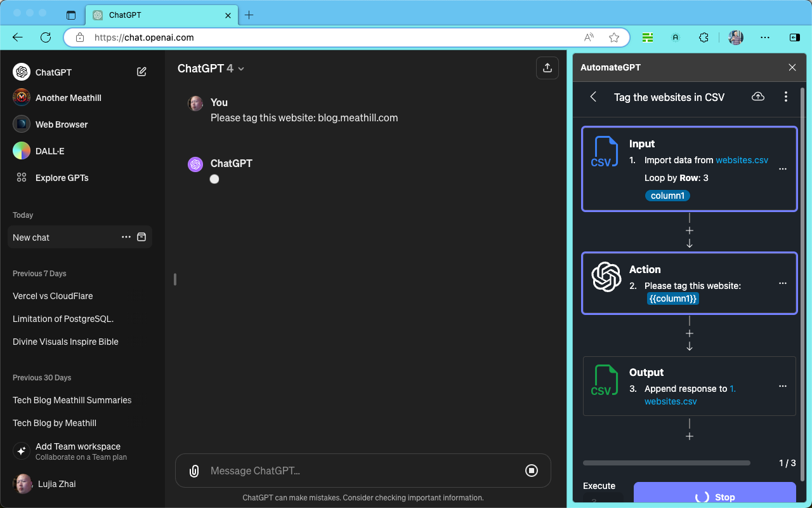Open the Web Browser GPT

62,124
